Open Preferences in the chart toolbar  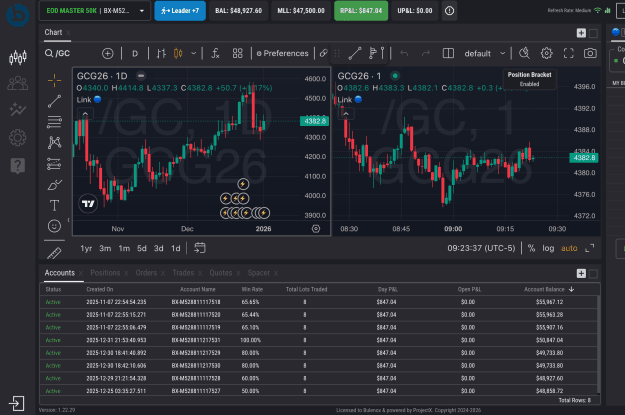(283, 53)
